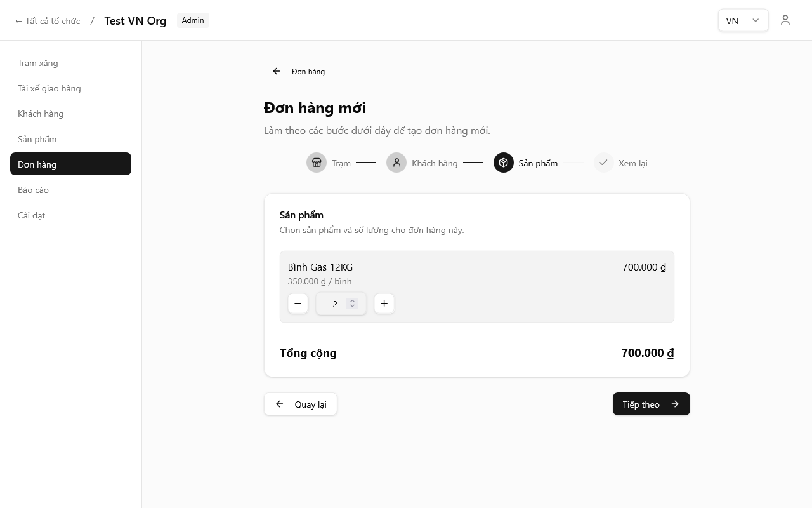Click the quantity spinner up arrow
Viewport: 812px width, 508px height.
pyautogui.click(x=353, y=300)
